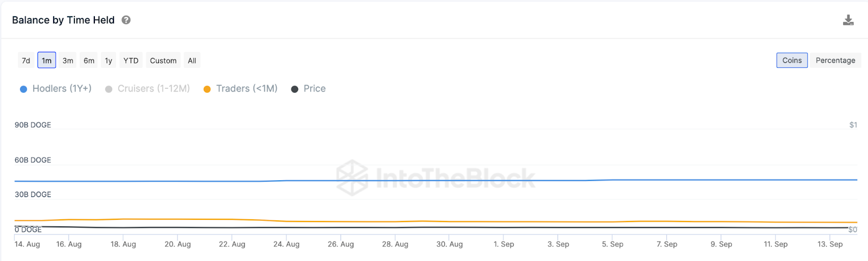Choose the 1y time range
868x261 pixels.
click(108, 61)
